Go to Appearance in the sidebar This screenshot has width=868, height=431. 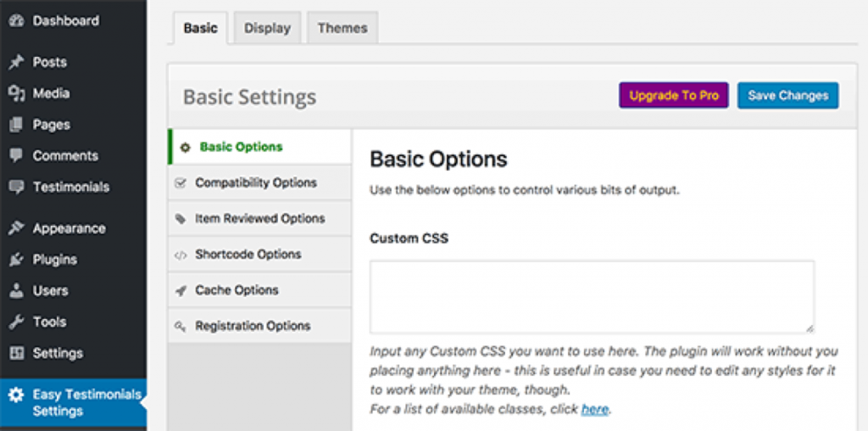tap(73, 228)
